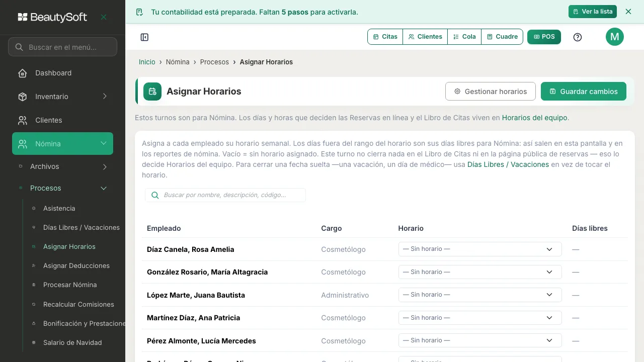Image resolution: width=644 pixels, height=362 pixels.
Task: Open Horario dropdown for Pérez Almonte, Lucía Mercedes
Action: pos(480,340)
